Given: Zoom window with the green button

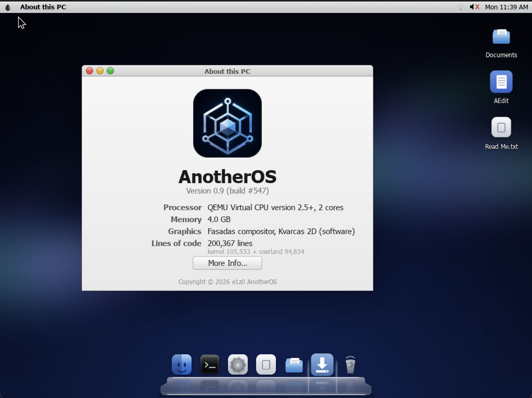Looking at the screenshot, I should click(x=110, y=71).
